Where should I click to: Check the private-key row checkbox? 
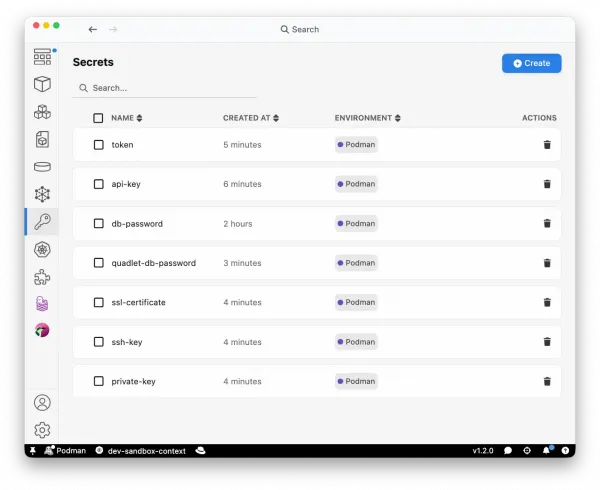(x=99, y=381)
